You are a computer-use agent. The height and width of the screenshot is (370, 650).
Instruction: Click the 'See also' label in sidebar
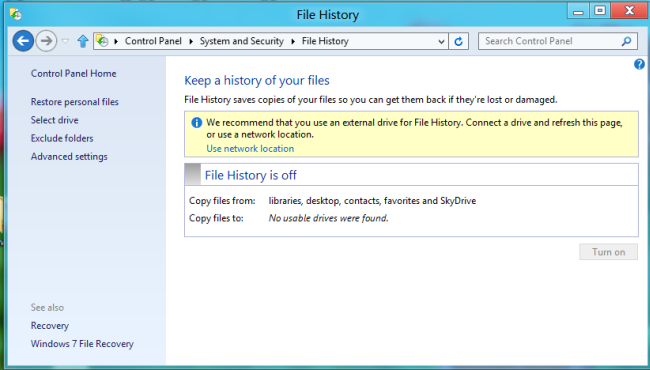click(x=47, y=307)
